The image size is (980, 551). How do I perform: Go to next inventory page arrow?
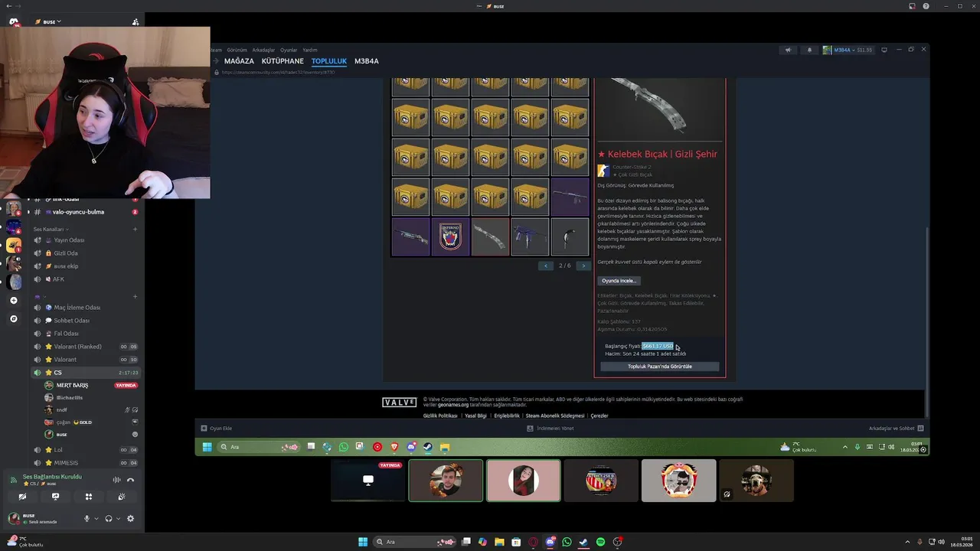[583, 266]
